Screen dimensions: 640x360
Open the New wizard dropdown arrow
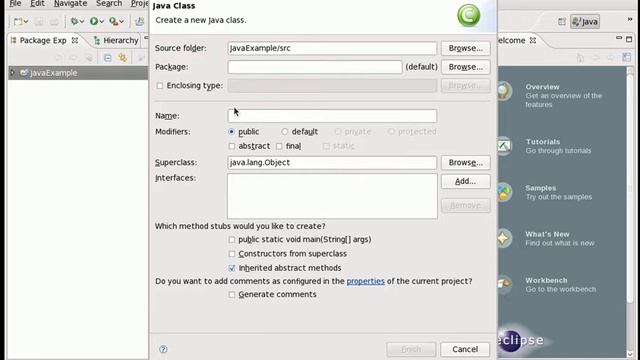coord(26,21)
